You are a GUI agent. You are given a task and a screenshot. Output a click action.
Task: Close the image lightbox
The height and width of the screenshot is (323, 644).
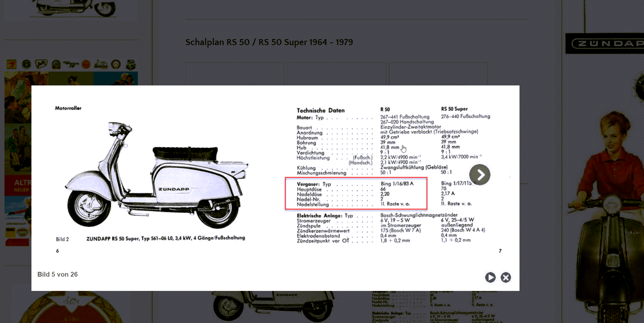pos(506,277)
